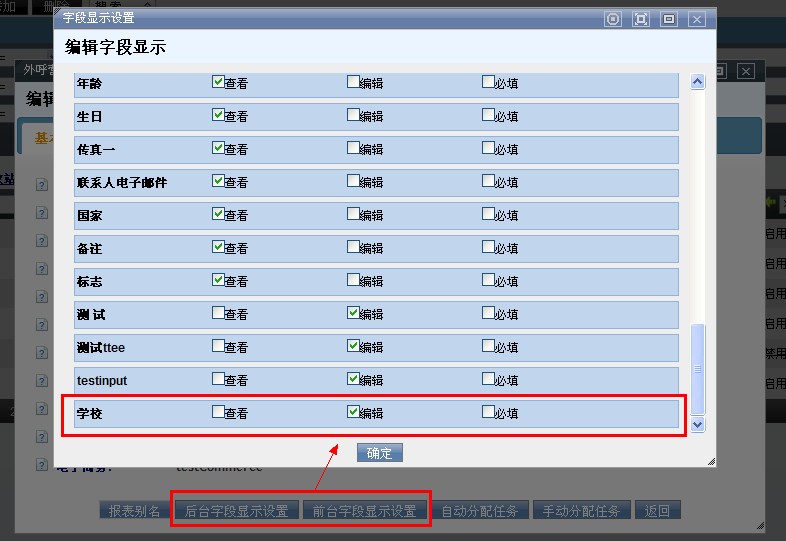Check 必填 for the 学校 field
The image size is (786, 541).
tap(488, 412)
